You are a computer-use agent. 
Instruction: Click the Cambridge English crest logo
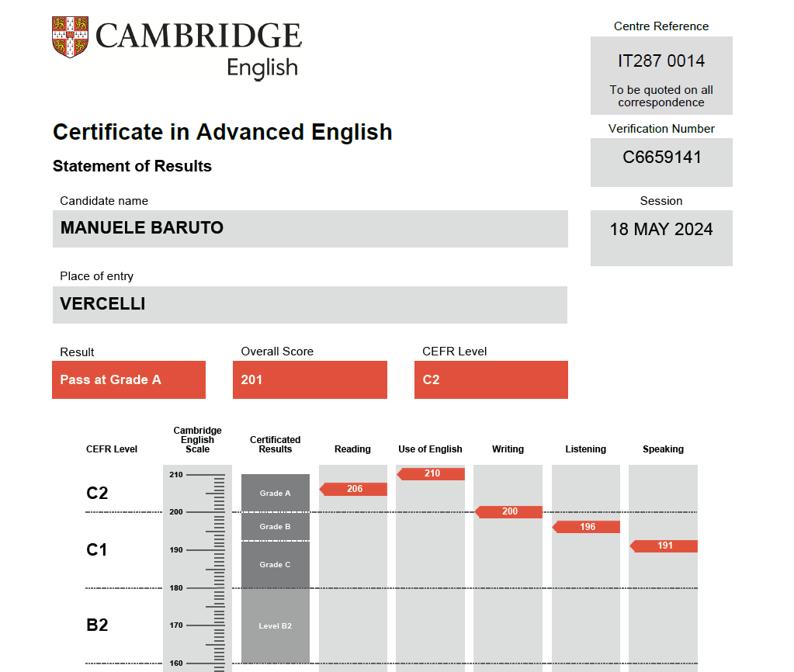tap(70, 35)
